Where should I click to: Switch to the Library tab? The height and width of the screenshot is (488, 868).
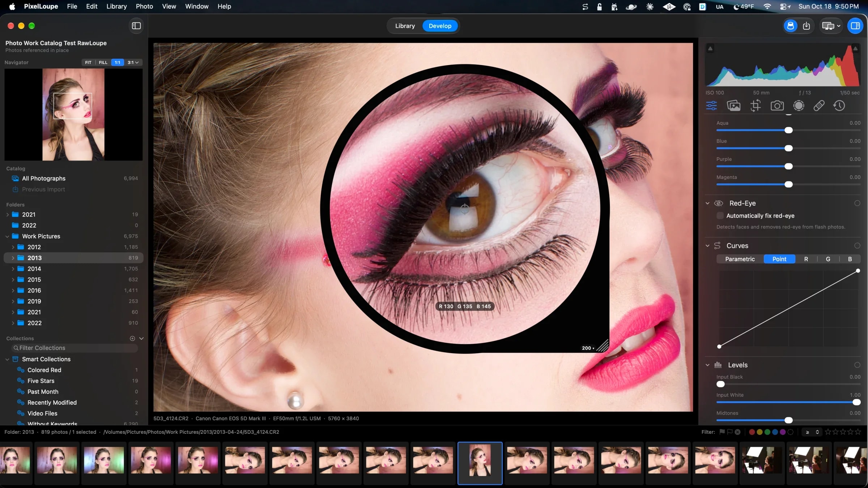point(405,26)
